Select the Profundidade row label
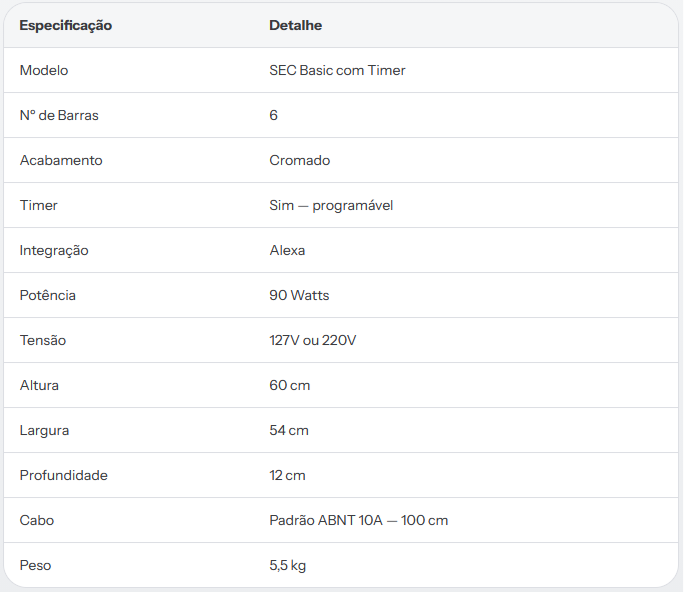 (x=63, y=475)
